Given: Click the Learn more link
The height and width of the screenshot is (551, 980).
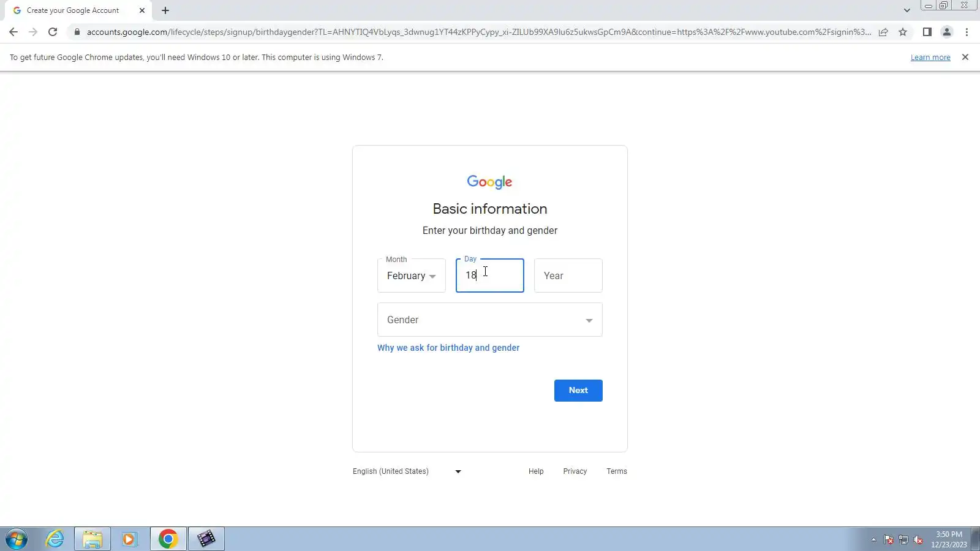Looking at the screenshot, I should tap(930, 58).
